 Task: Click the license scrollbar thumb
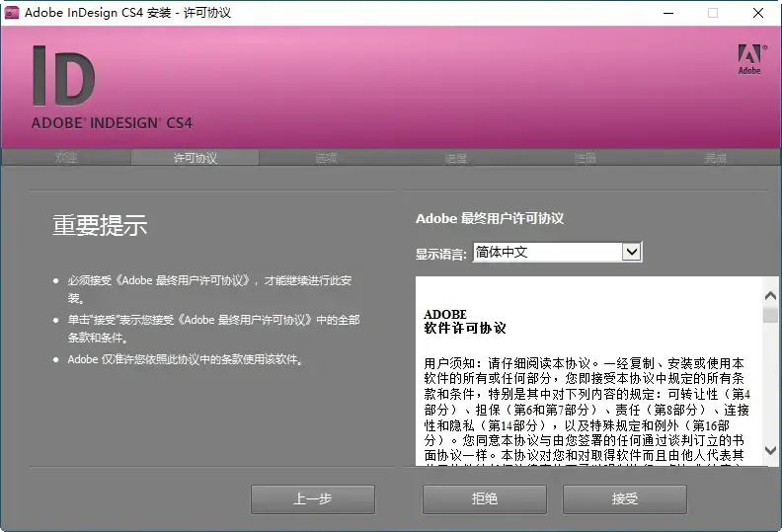pos(770,315)
